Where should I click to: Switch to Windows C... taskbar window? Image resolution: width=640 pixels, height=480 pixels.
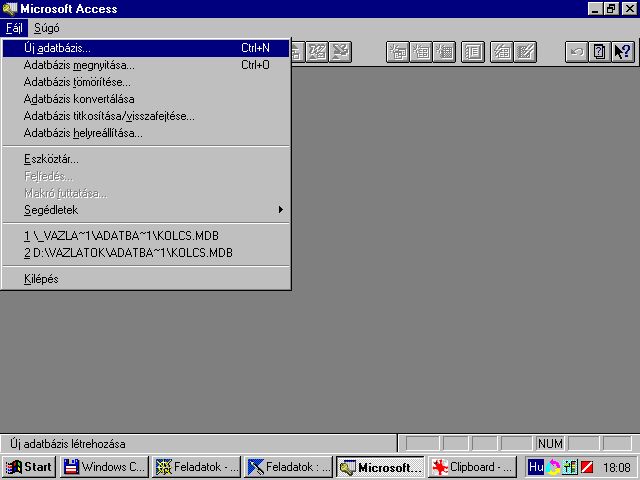point(104,467)
